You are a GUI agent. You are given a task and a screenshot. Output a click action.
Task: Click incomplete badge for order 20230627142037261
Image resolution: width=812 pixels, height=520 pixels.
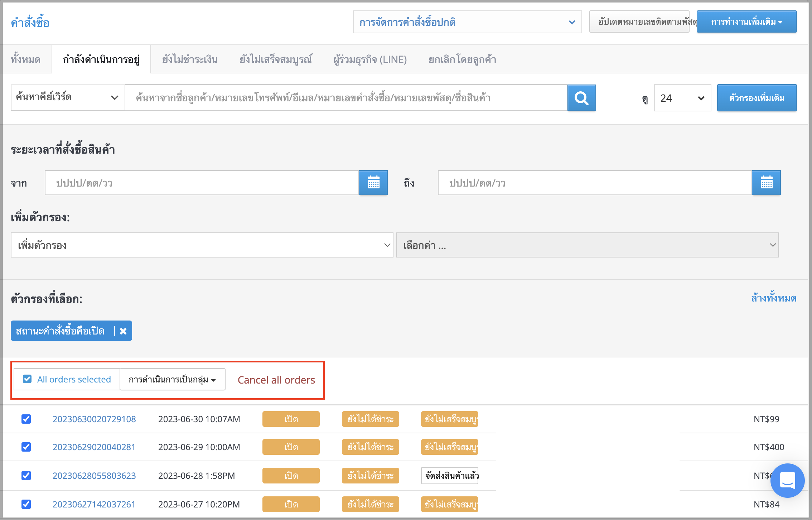(x=450, y=504)
